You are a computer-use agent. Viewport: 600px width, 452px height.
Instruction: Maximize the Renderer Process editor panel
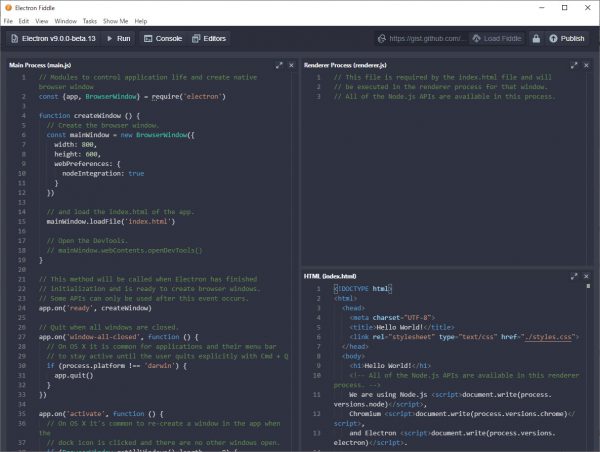click(x=574, y=65)
